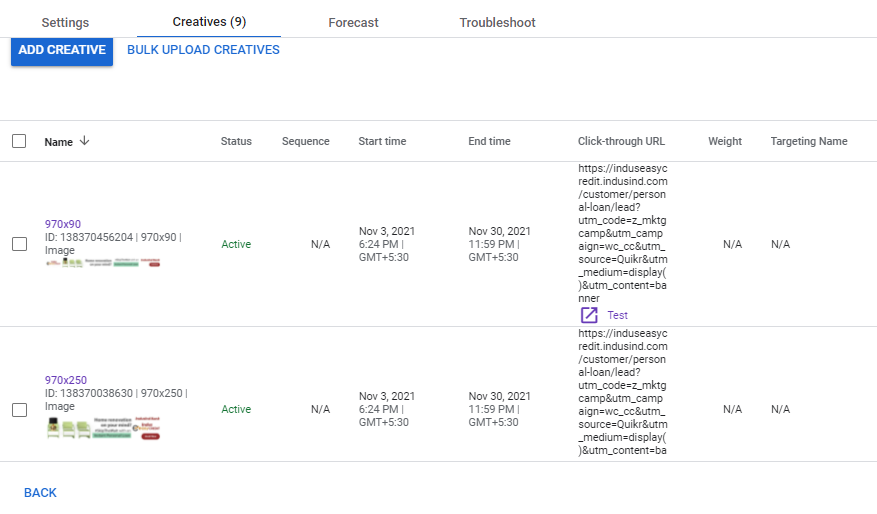
Task: Click the Name column sort arrow
Action: (x=84, y=141)
